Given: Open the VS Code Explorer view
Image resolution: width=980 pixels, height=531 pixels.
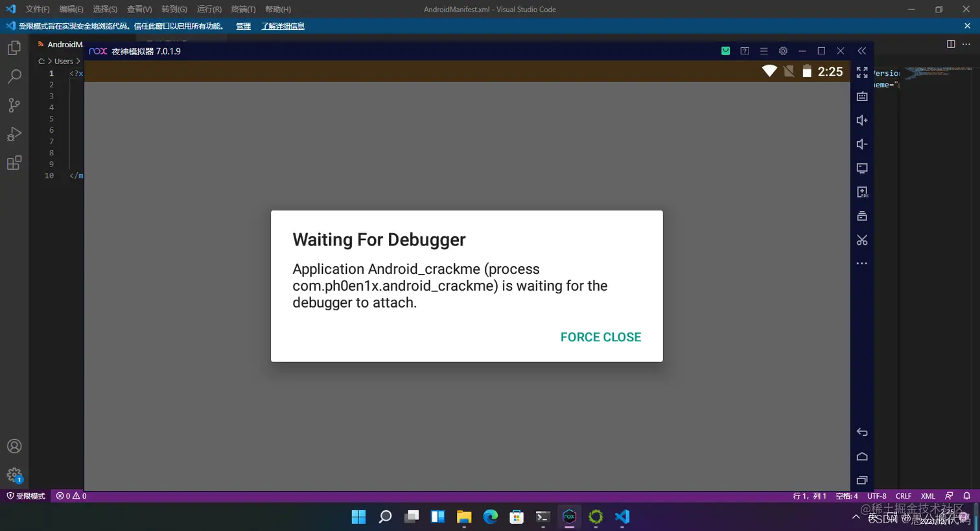Looking at the screenshot, I should (x=14, y=48).
